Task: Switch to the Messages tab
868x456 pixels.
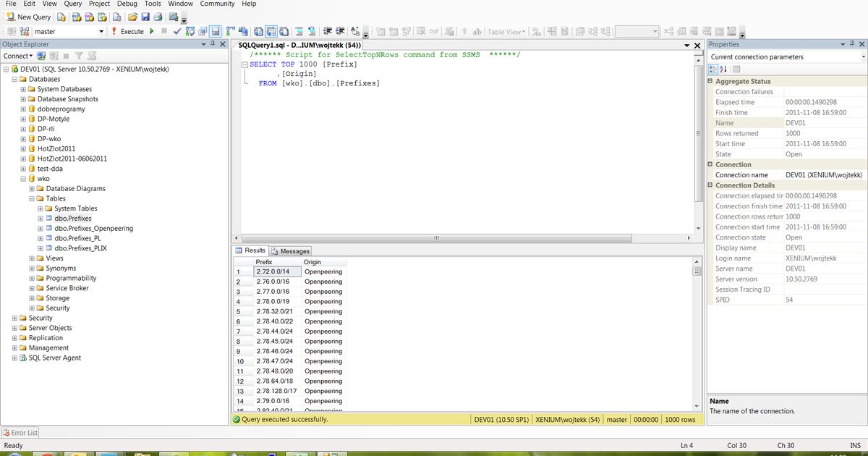Action: (x=290, y=250)
